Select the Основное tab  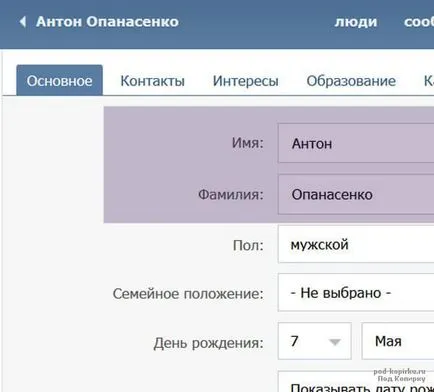click(x=59, y=80)
